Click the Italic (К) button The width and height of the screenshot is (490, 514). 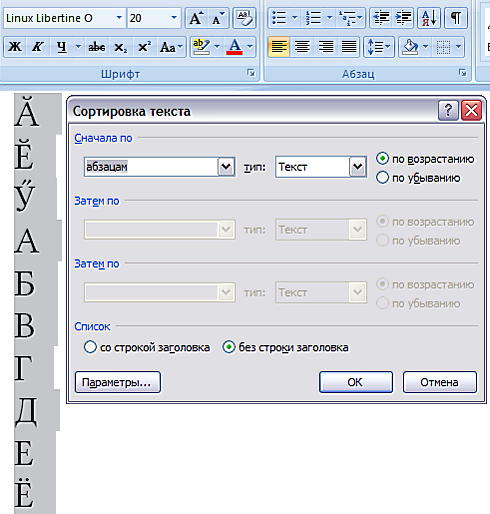(38, 47)
